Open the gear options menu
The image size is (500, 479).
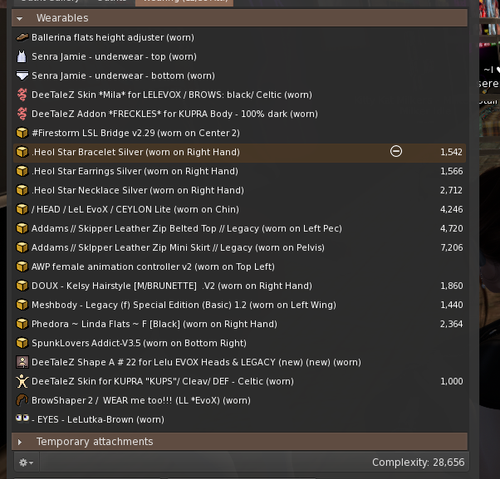[x=26, y=462]
